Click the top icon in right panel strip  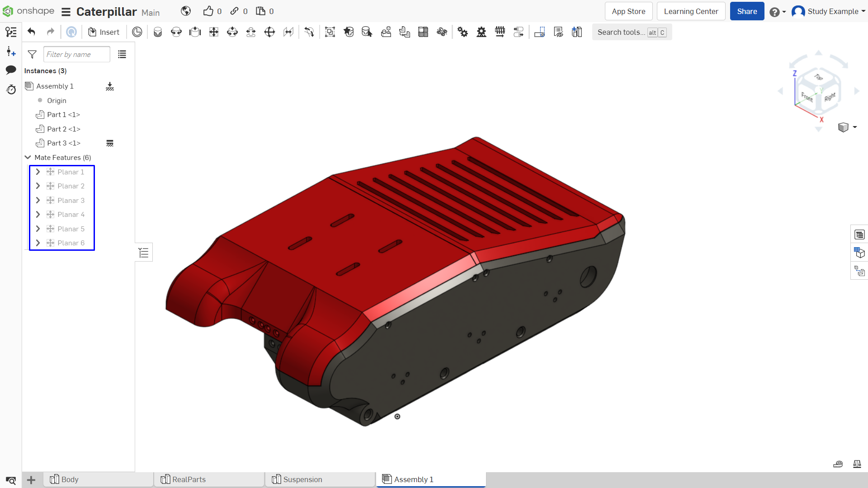pyautogui.click(x=859, y=235)
